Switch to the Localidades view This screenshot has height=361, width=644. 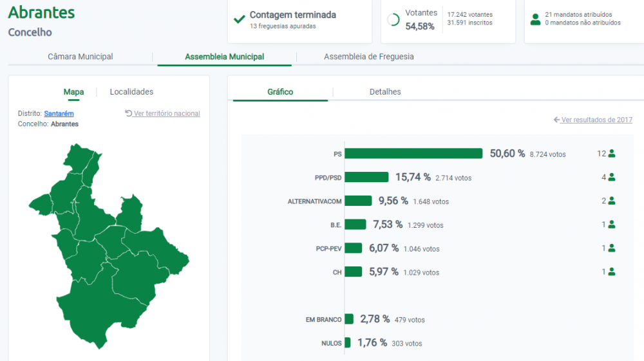pos(131,92)
